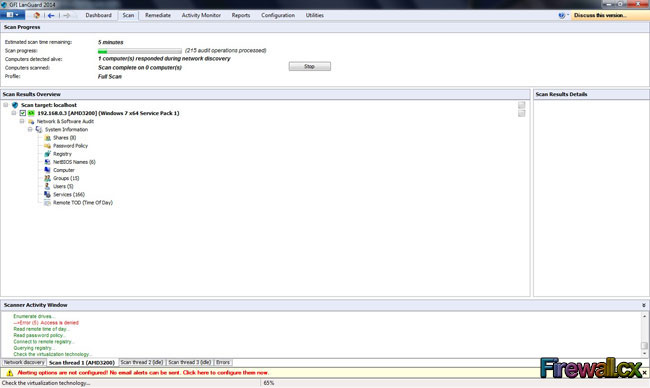
Task: Open the Errors tab
Action: [223, 362]
